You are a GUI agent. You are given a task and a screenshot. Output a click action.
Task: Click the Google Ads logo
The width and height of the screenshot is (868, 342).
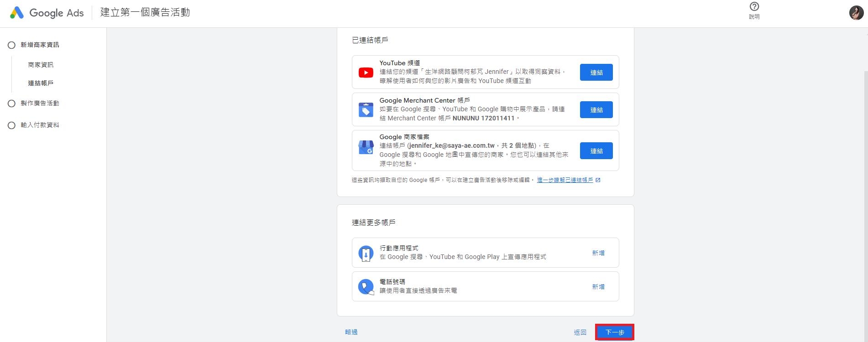(17, 13)
